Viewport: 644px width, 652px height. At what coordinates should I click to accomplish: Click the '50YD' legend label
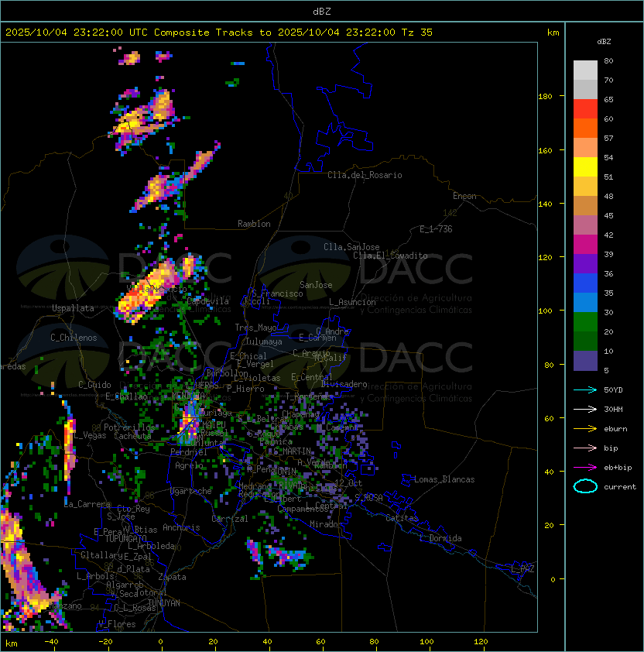(613, 390)
